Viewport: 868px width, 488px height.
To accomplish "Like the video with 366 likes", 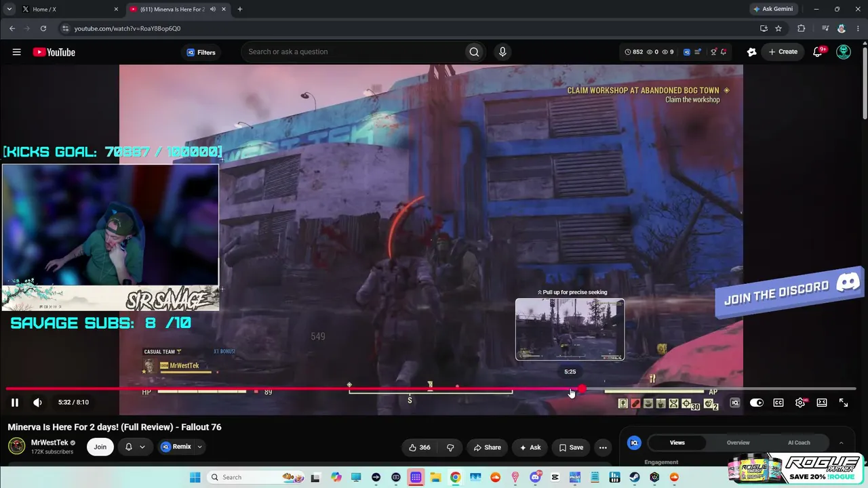I will [420, 447].
